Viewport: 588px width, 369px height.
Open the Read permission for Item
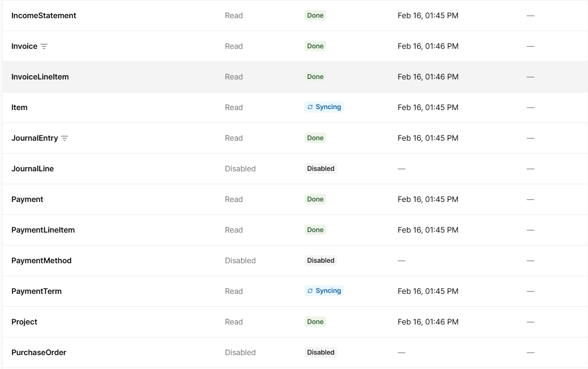tap(234, 108)
